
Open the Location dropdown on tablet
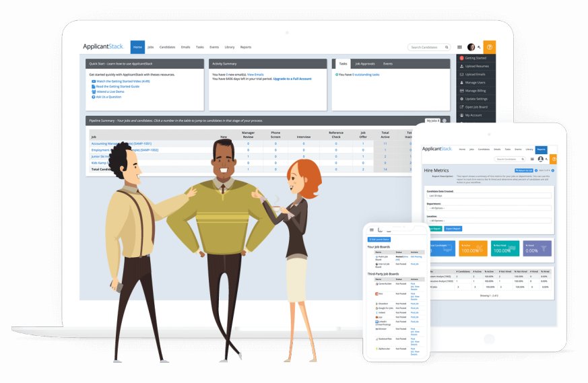point(489,221)
